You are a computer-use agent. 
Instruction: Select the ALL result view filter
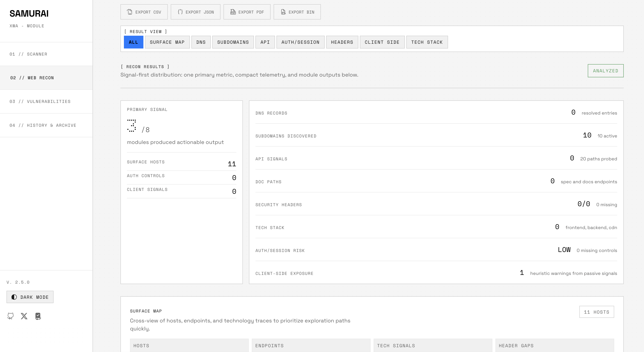(133, 42)
